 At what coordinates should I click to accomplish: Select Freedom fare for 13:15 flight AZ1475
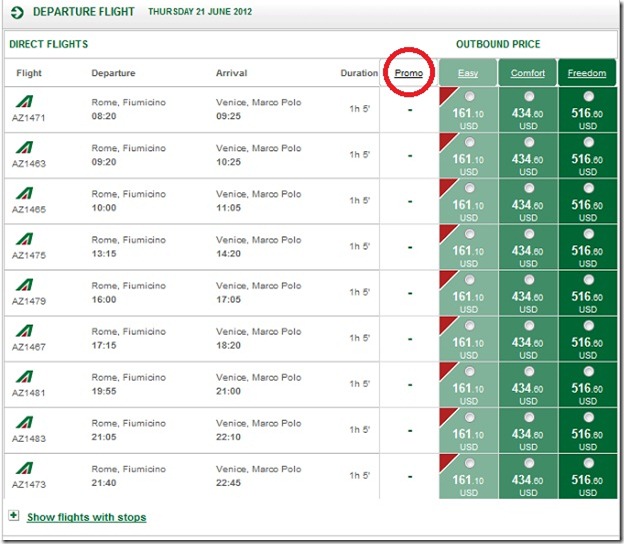[x=589, y=234]
